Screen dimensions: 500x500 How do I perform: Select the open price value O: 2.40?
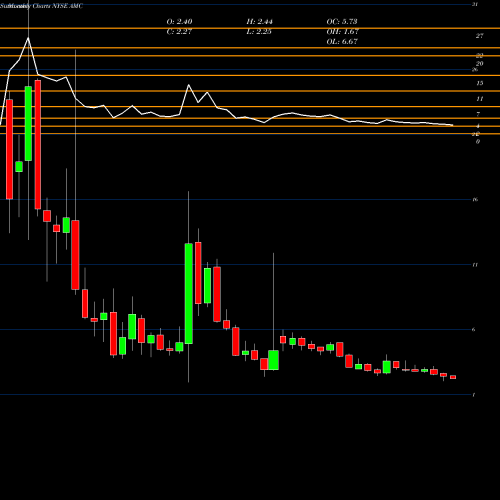pos(179,22)
